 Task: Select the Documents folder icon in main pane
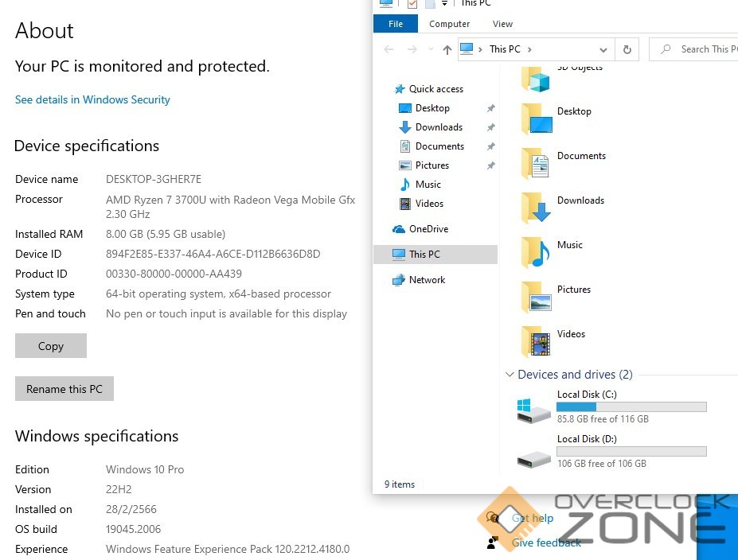pos(536,163)
